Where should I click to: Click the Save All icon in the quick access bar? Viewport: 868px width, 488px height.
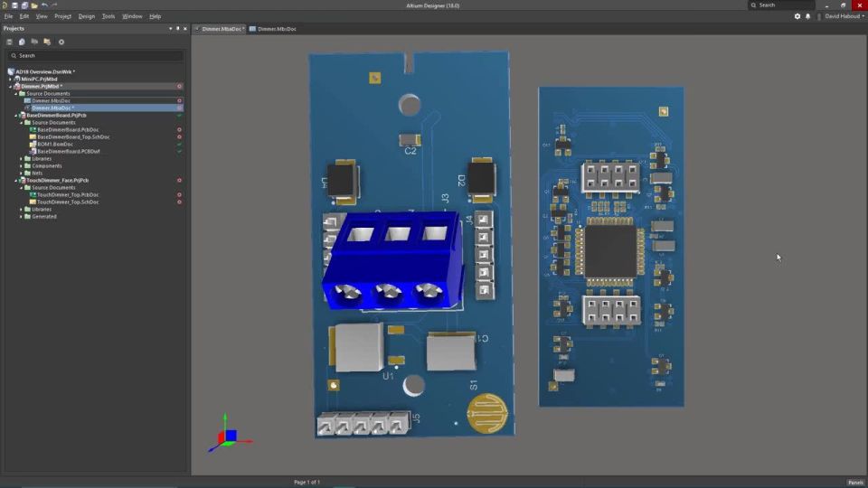24,5
